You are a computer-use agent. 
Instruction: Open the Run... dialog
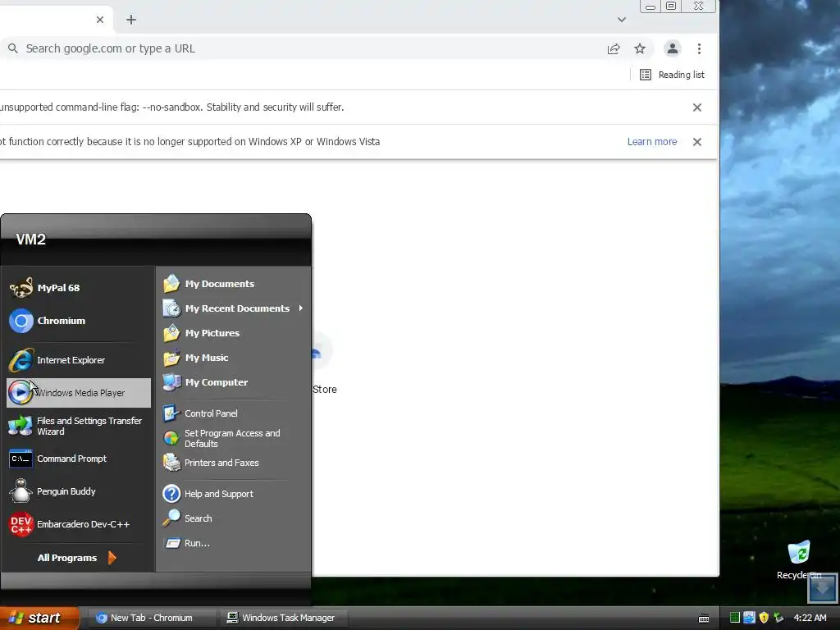click(233, 543)
